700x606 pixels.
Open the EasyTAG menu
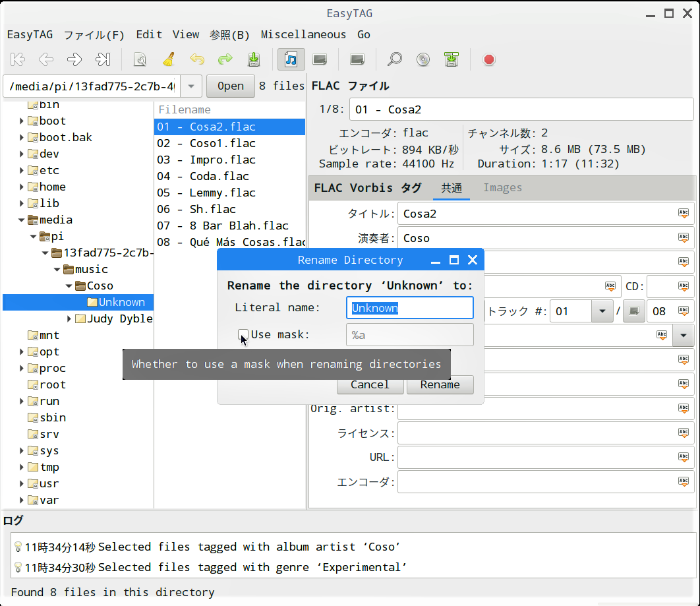click(x=30, y=34)
